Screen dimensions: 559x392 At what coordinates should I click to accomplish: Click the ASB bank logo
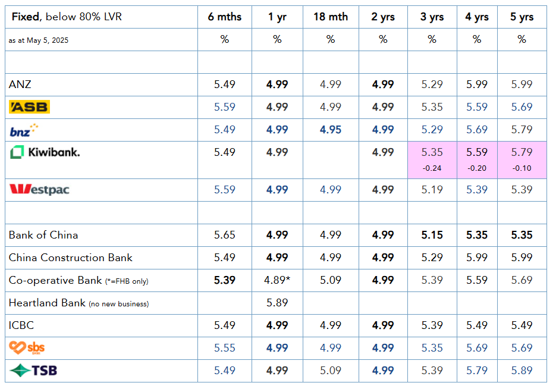(x=29, y=107)
